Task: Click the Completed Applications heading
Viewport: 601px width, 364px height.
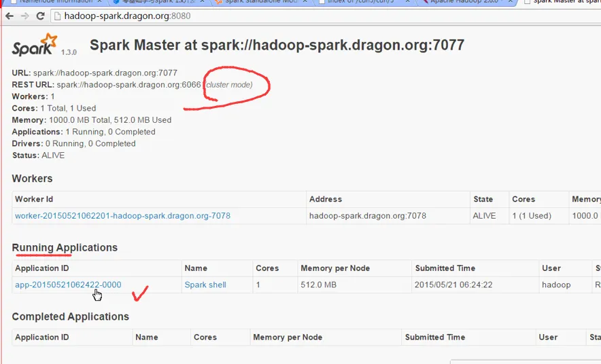Action: click(x=71, y=317)
